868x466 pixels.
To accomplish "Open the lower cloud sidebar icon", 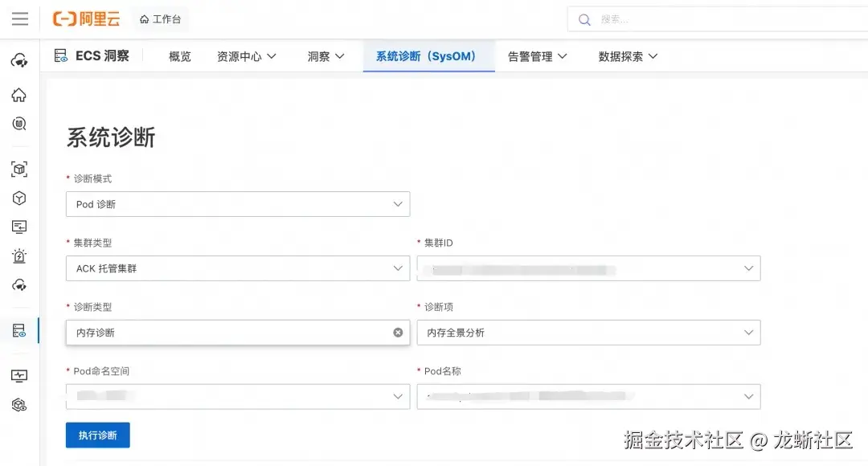I will click(x=19, y=285).
